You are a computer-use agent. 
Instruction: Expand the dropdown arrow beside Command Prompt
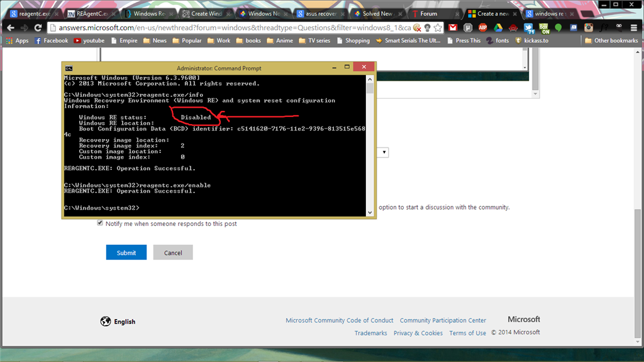384,152
